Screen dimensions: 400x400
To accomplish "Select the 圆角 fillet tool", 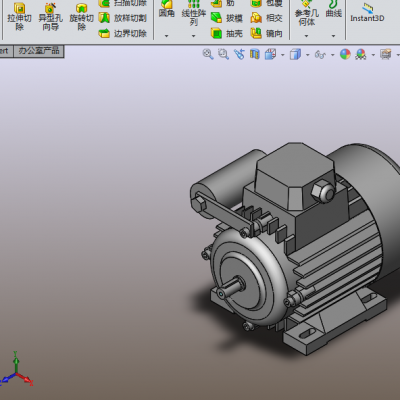I will pos(167,9).
